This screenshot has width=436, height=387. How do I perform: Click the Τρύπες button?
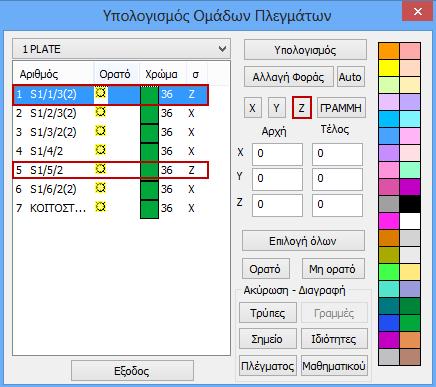268,313
